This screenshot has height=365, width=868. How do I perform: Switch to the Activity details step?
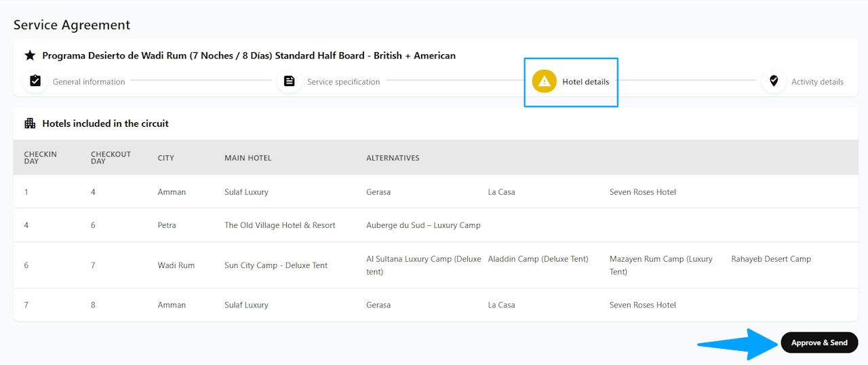tap(817, 82)
